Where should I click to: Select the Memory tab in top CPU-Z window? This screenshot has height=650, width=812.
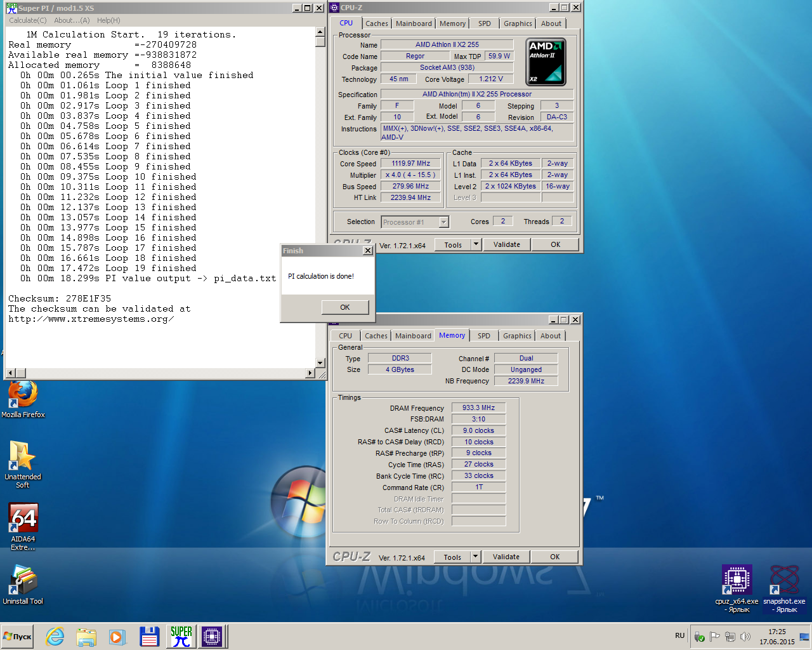[452, 23]
